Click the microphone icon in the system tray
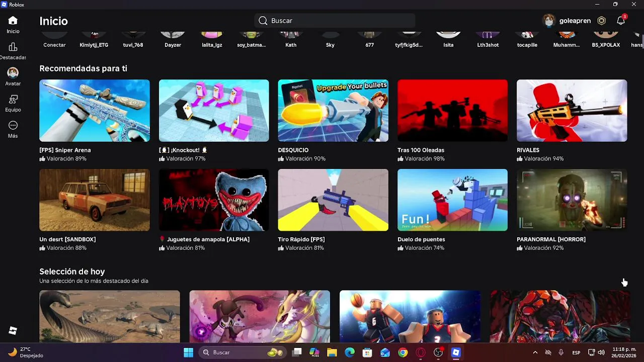The width and height of the screenshot is (644, 362). (x=561, y=352)
